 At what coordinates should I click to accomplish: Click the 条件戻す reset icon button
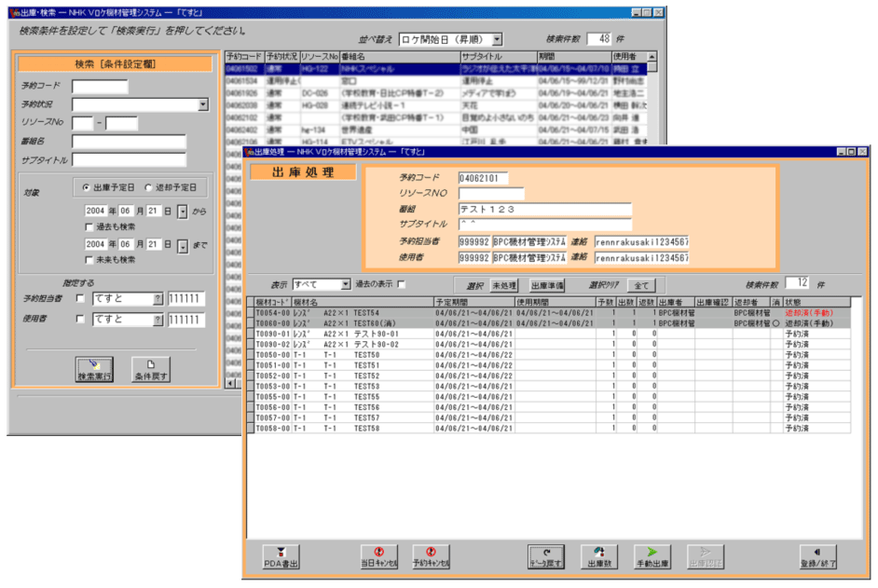[150, 370]
